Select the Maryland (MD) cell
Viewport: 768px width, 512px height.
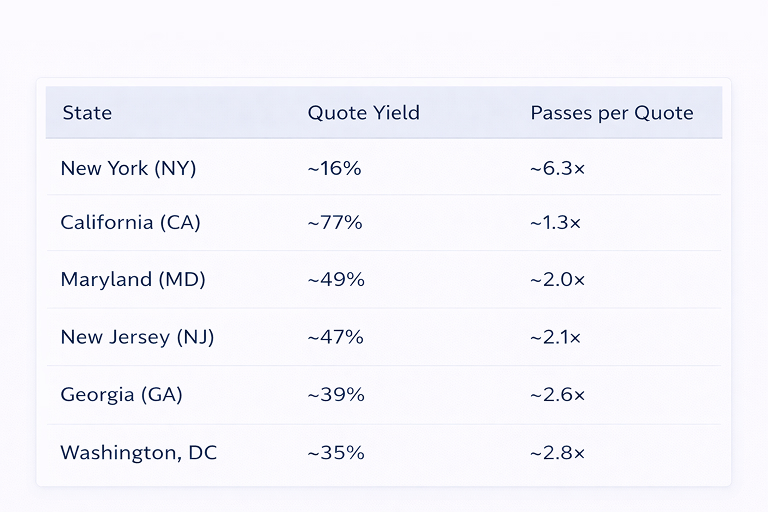point(132,279)
